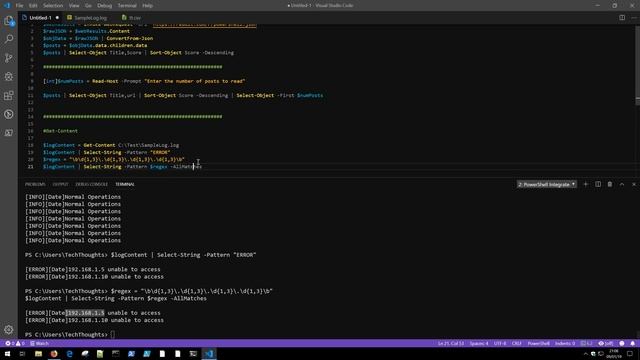Viewport: 640px width, 360px height.
Task: Split the editor to the right
Action: click(622, 18)
